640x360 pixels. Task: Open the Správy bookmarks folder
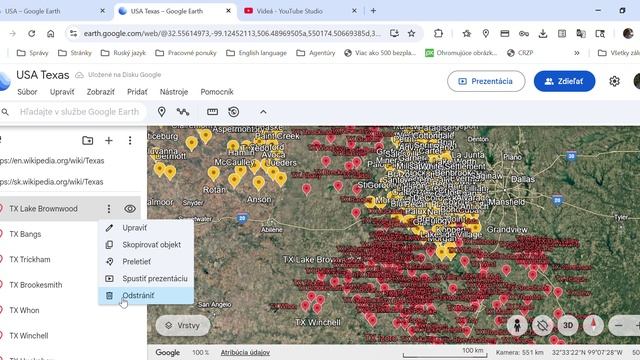[x=33, y=53]
